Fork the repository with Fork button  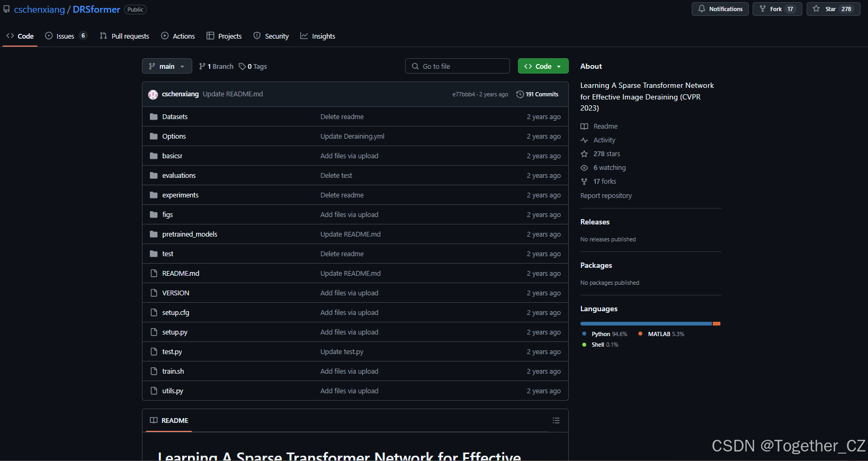tap(777, 9)
